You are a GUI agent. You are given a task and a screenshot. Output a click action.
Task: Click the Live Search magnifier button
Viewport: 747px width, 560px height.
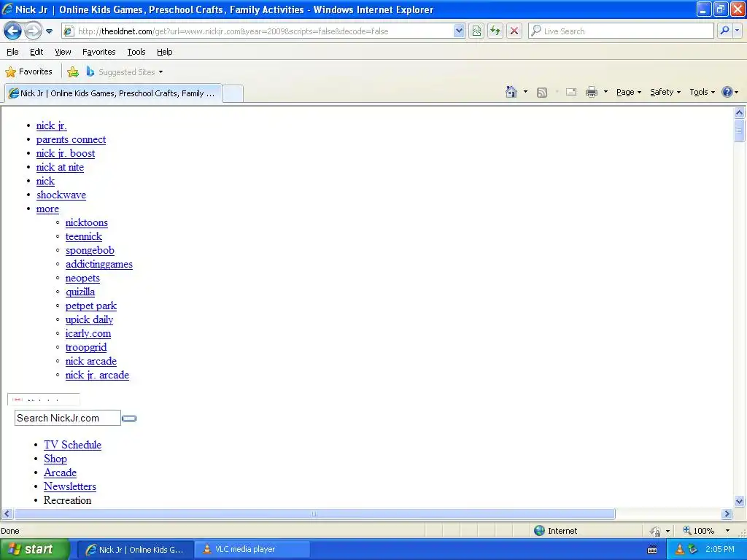click(724, 31)
